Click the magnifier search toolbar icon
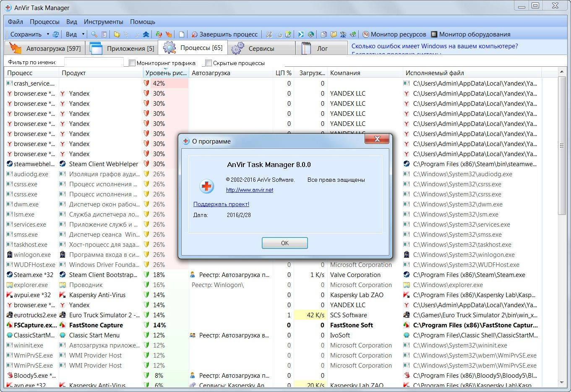The height and width of the screenshot is (392, 571). coord(94,34)
